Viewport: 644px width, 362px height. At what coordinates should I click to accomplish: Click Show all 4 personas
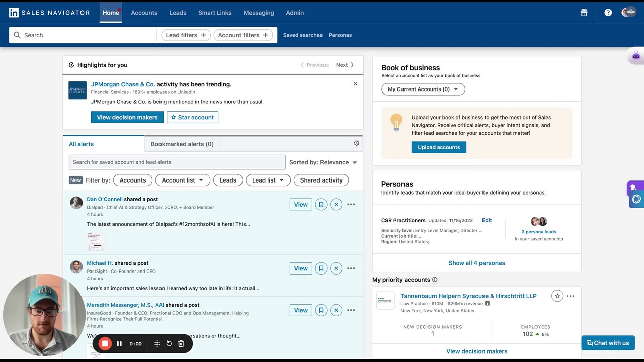coord(476,263)
